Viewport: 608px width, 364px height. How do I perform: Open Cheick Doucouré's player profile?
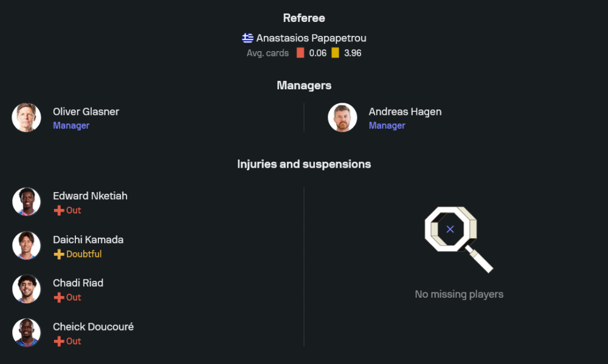click(x=93, y=327)
